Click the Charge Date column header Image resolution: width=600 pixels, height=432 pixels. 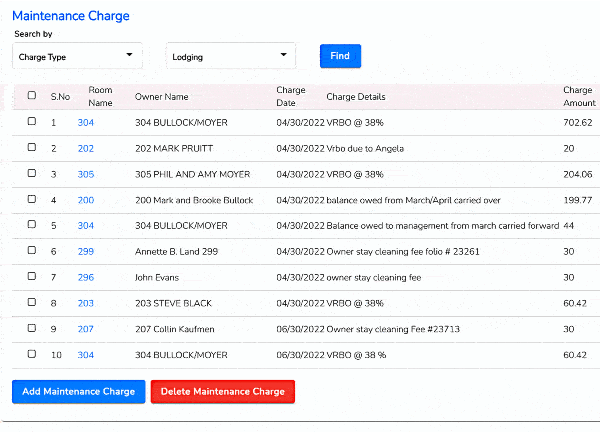[x=291, y=96]
